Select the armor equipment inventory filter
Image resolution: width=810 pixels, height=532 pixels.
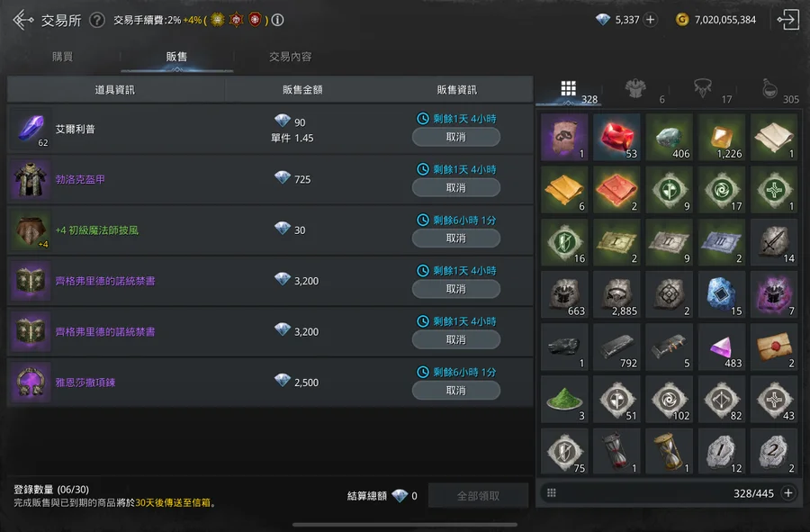coord(636,89)
